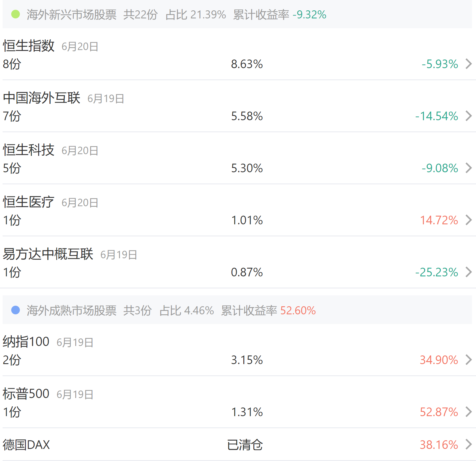
Task: Click the chevron beside 恒生指数 -5.93%
Action: (x=469, y=64)
